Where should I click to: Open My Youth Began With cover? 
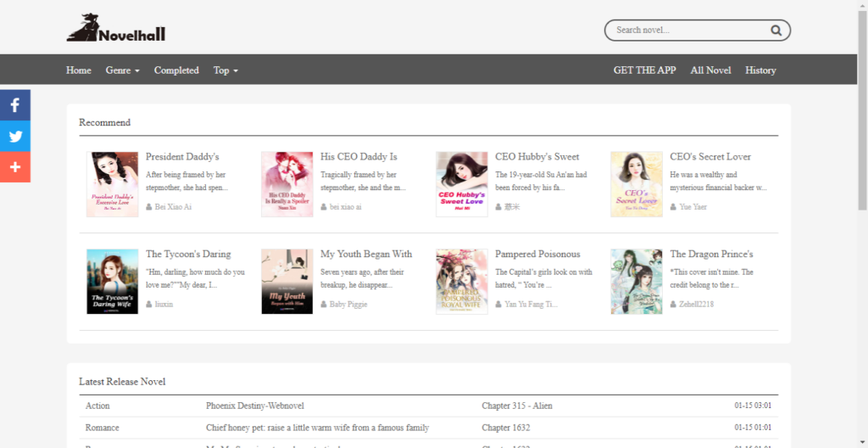point(287,282)
